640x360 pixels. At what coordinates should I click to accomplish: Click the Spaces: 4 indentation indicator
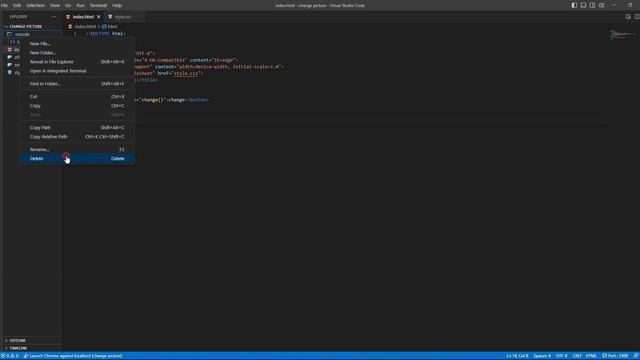[x=542, y=356]
